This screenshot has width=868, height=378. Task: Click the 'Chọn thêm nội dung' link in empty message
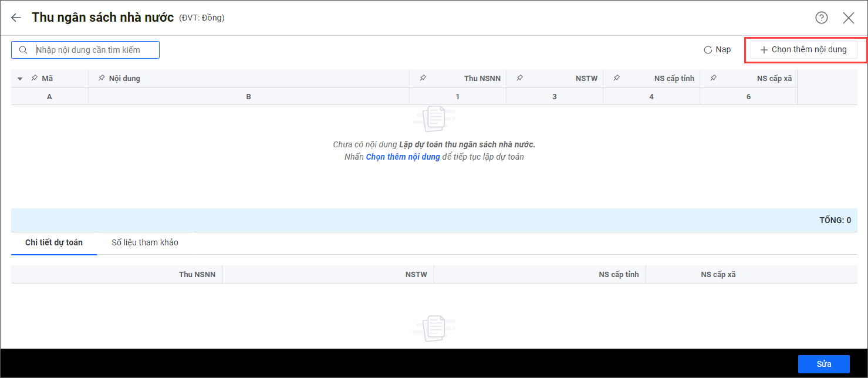[x=403, y=157]
